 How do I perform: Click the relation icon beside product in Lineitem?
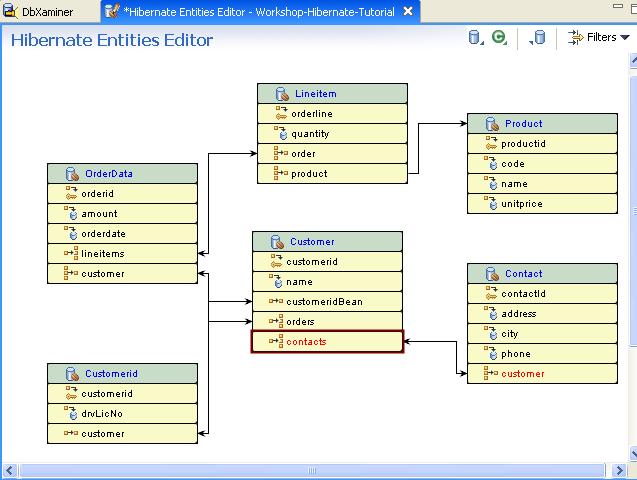(281, 173)
